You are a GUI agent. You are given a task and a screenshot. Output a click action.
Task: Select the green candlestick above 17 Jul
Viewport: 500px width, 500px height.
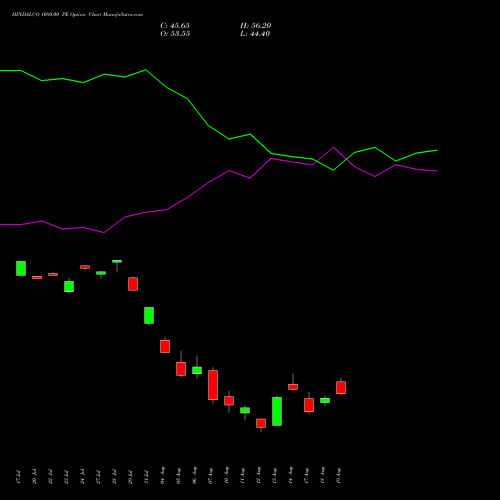pos(21,268)
